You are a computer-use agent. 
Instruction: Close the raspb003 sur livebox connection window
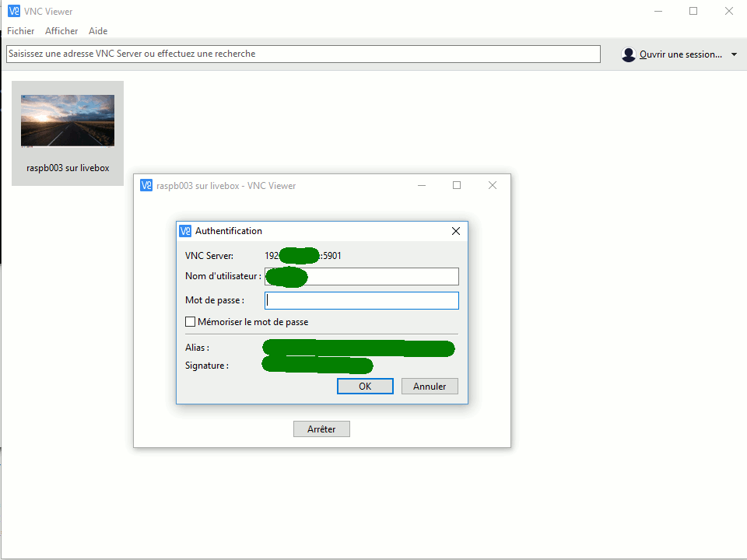pyautogui.click(x=493, y=185)
